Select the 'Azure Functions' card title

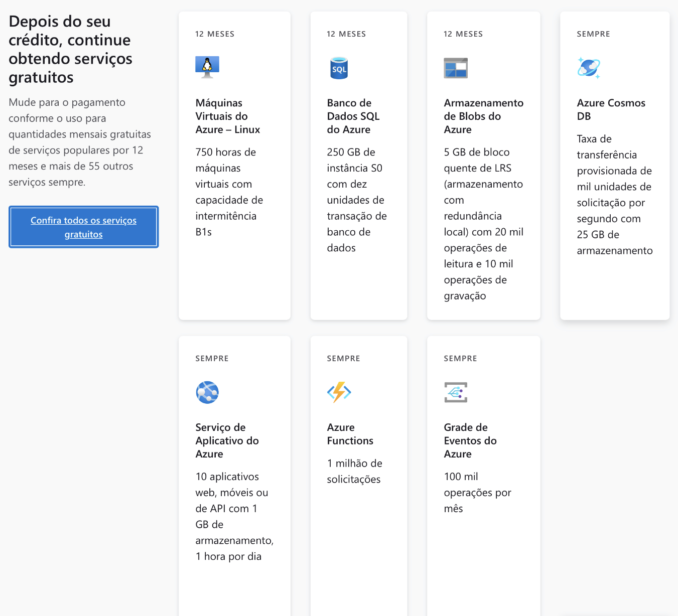pyautogui.click(x=350, y=434)
